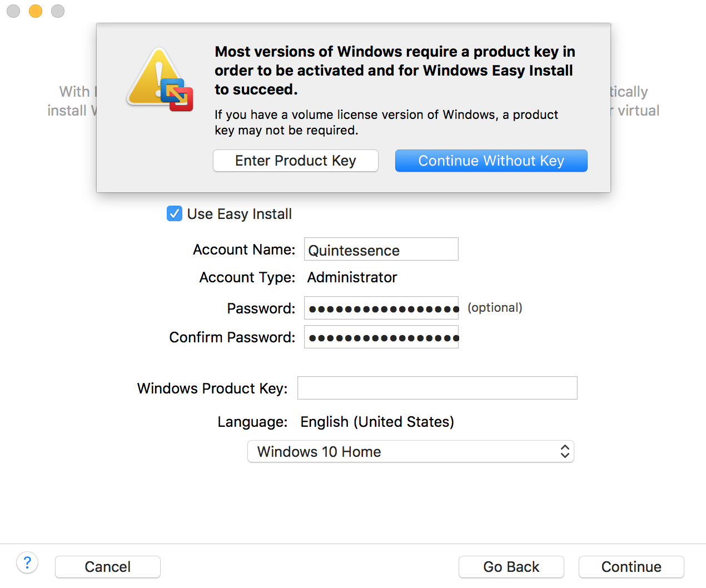Click the Password label

click(261, 308)
